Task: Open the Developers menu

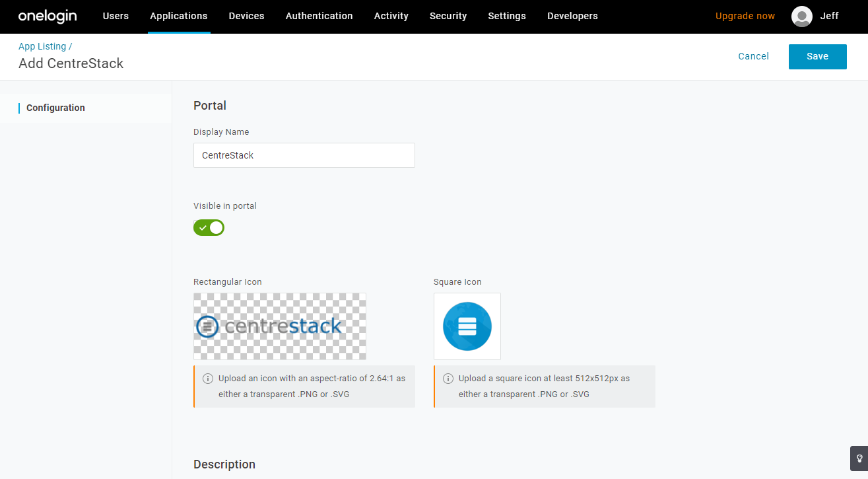Action: (x=572, y=16)
